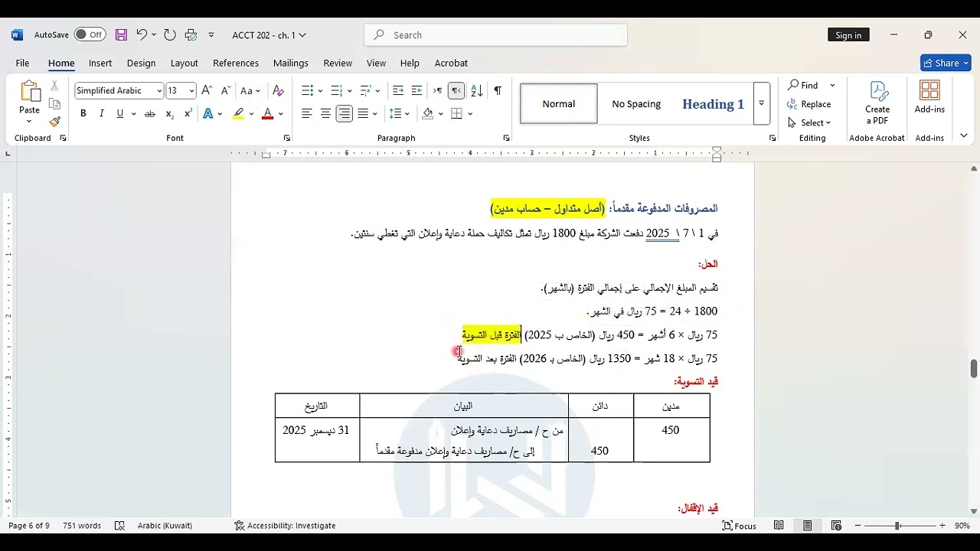Open the Review tab
Screen dimensions: 980x551
coord(338,63)
